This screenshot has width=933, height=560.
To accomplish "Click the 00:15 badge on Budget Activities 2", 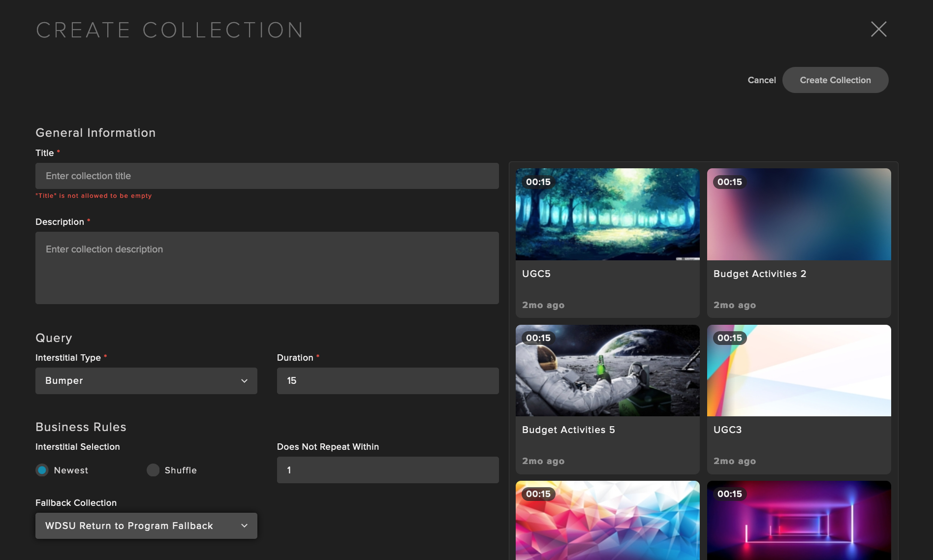I will coord(730,182).
